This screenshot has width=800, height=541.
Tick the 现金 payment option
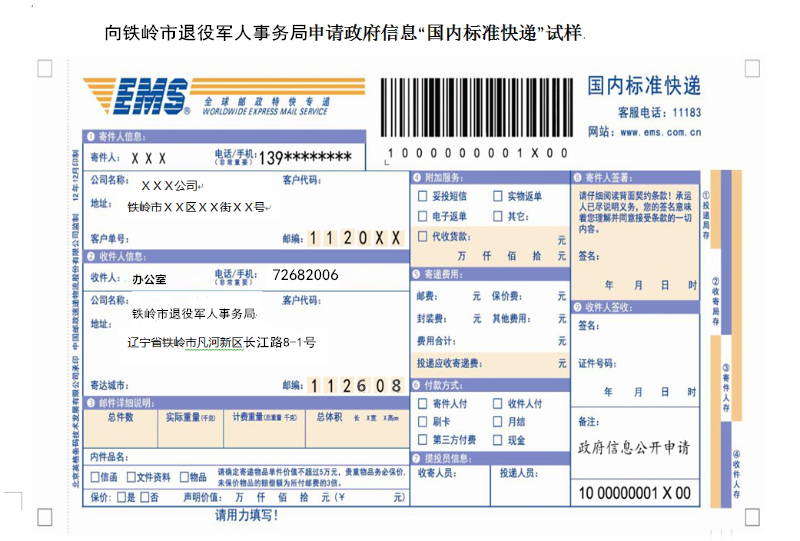(497, 439)
